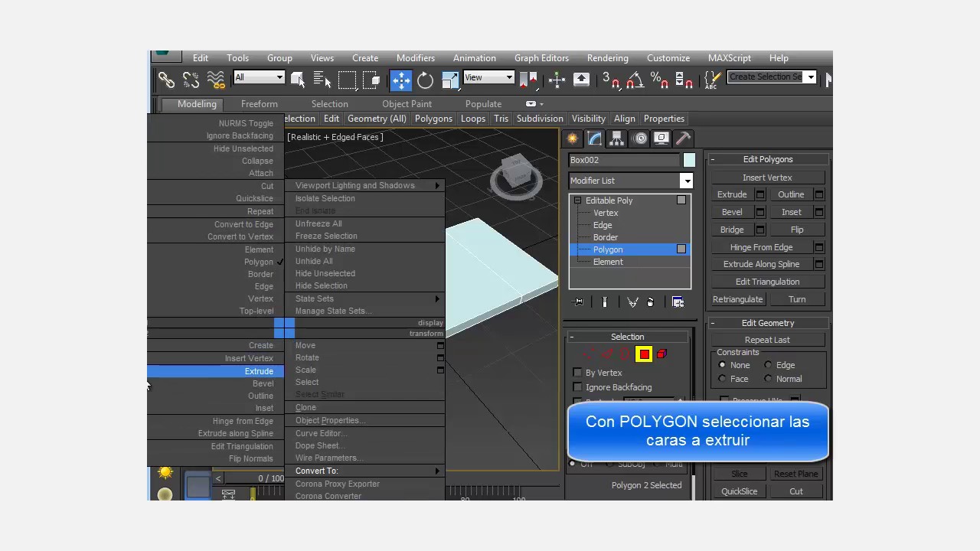Click the Use Pivot Point Center icon
The height and width of the screenshot is (551, 980).
[528, 79]
